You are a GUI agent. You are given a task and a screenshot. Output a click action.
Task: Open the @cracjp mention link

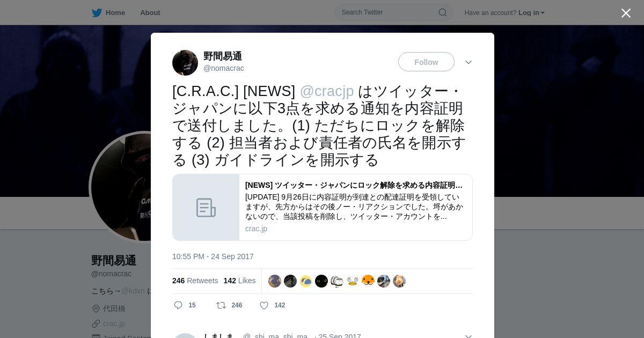click(327, 91)
